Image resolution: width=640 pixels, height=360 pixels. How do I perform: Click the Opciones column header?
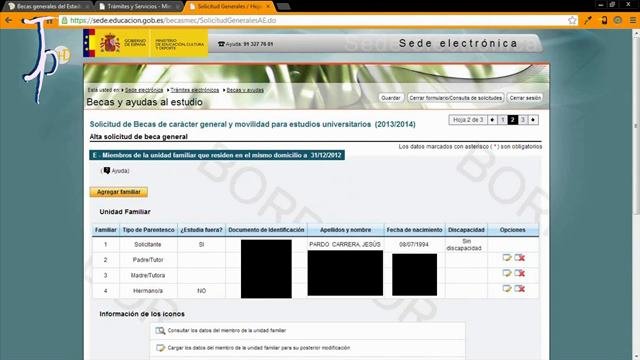point(513,230)
